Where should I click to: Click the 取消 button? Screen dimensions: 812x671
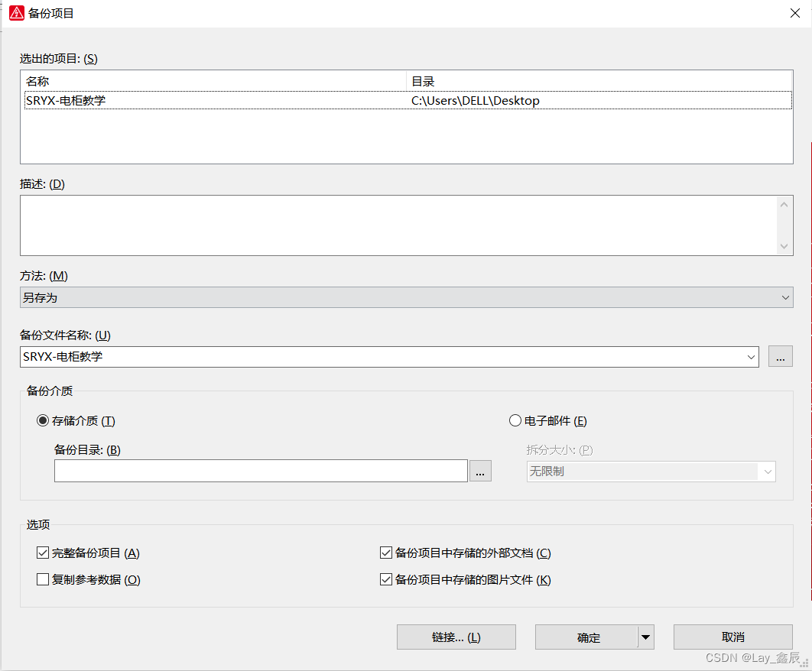(732, 637)
